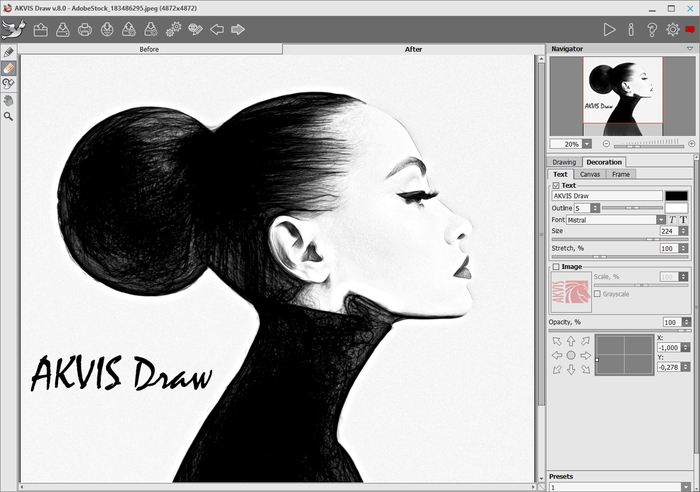This screenshot has height=492, width=700.
Task: Adjust the Opacity % stepper
Action: 686,322
